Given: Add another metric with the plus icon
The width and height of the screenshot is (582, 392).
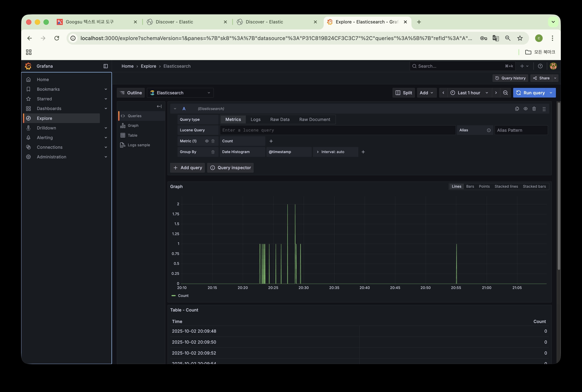Looking at the screenshot, I should 271,141.
